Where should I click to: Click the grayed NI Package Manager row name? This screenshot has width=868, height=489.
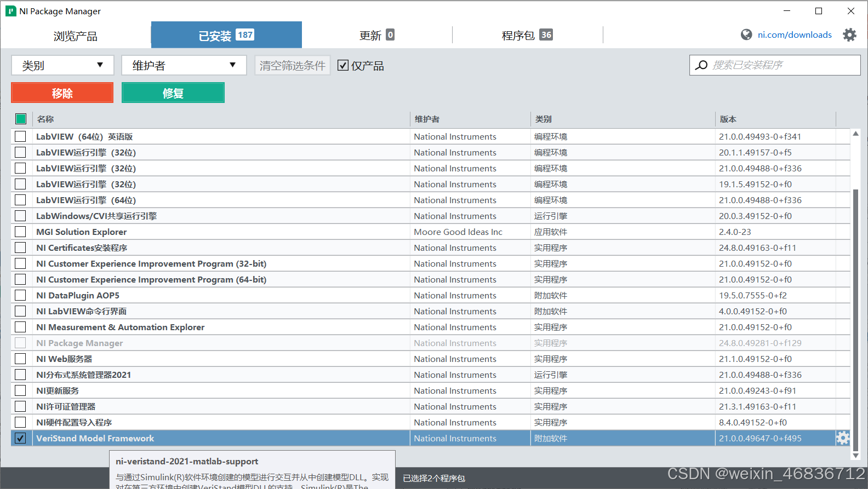[79, 343]
